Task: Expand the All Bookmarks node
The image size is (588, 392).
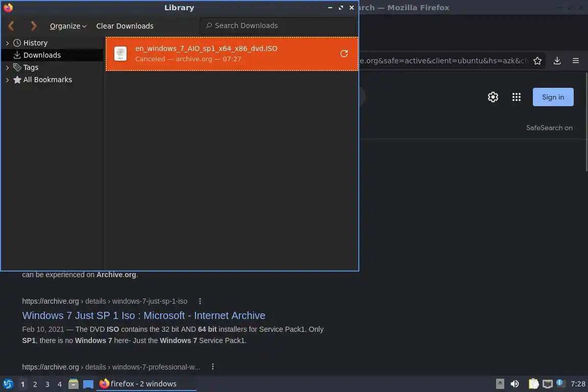Action: pyautogui.click(x=7, y=80)
